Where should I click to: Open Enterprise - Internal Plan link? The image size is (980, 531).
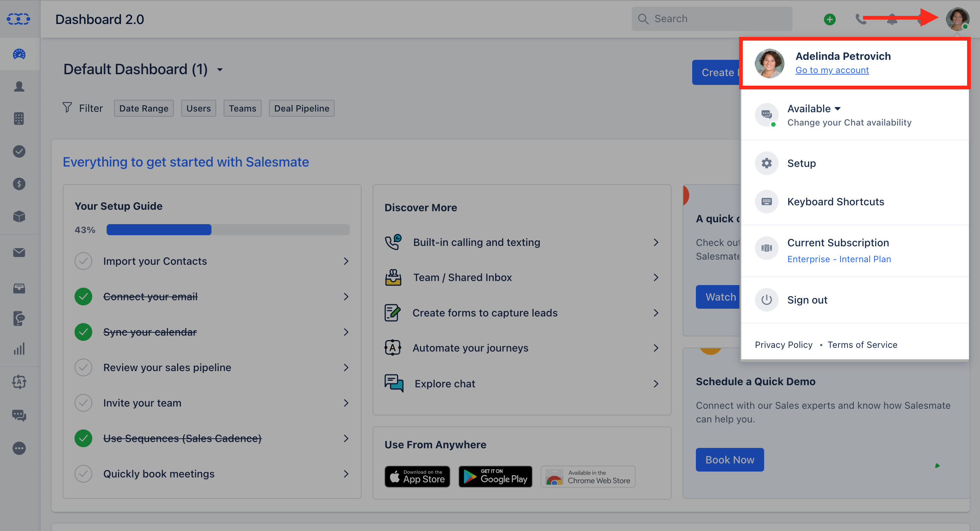839,259
